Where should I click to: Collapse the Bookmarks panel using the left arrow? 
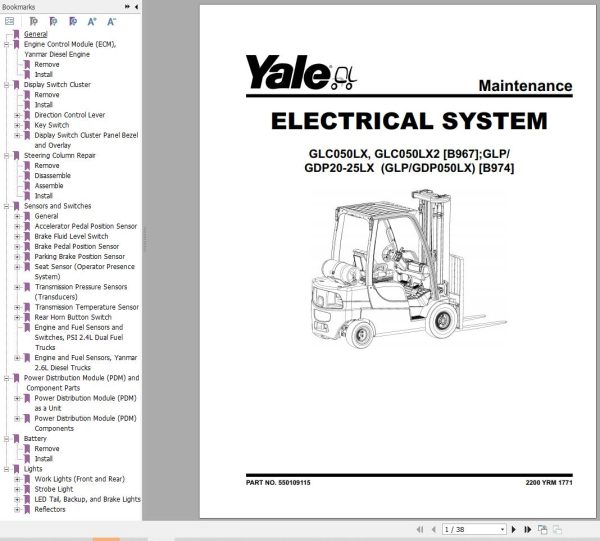pyautogui.click(x=136, y=7)
